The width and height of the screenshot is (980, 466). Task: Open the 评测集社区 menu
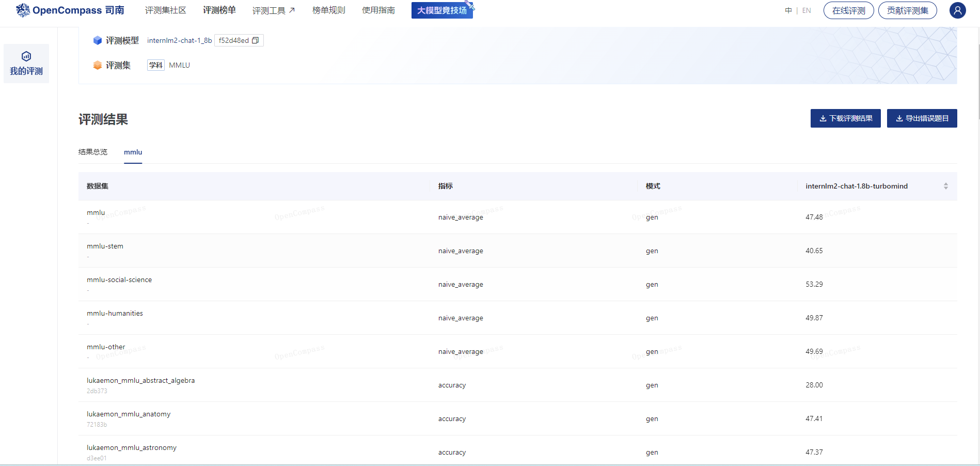(x=165, y=10)
